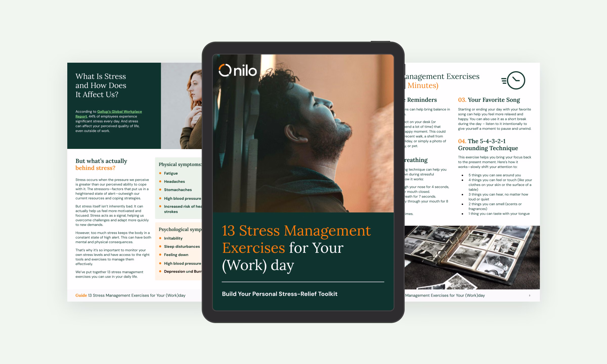Screen dimensions: 607x364
Task: Click Build Your Personal Stress-Relief Toolkit subtitle
Action: click(279, 294)
